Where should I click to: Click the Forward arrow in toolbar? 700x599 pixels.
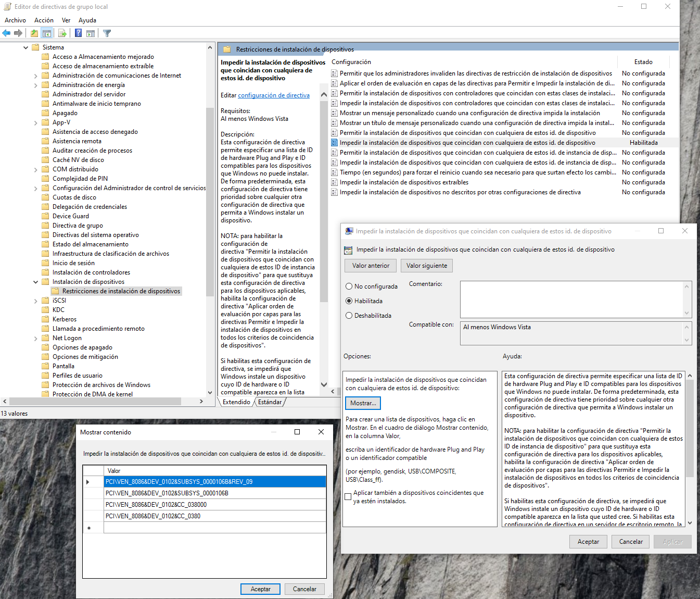click(18, 33)
